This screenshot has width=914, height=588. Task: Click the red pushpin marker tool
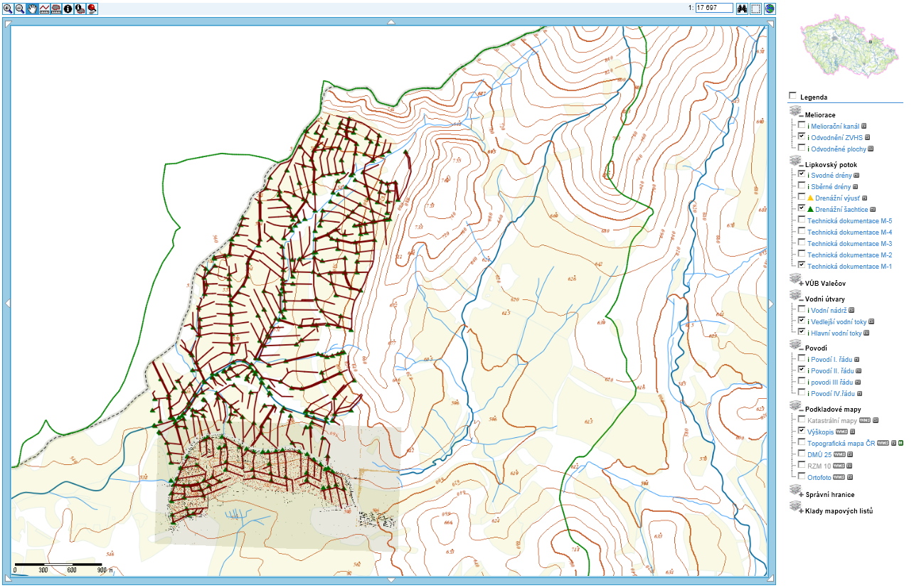coord(92,9)
